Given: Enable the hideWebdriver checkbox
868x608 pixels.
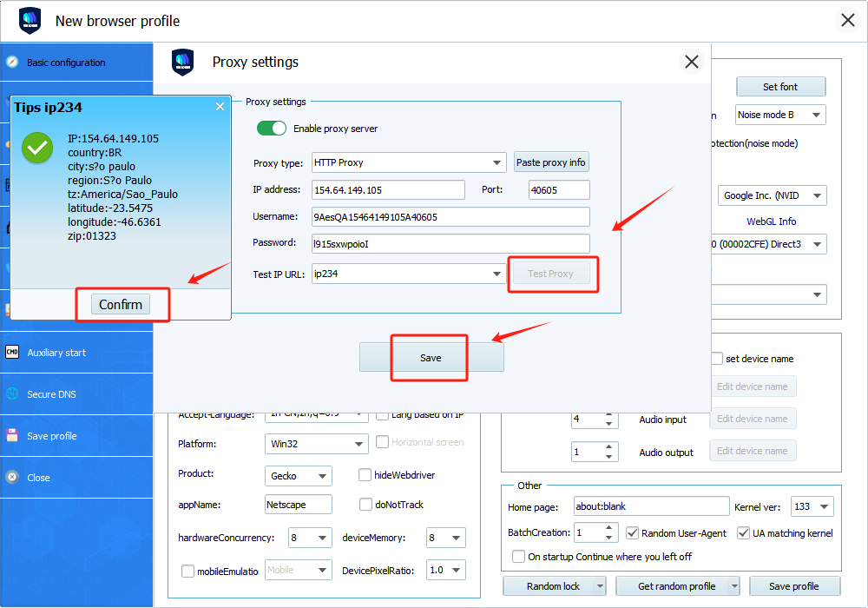Looking at the screenshot, I should [365, 475].
